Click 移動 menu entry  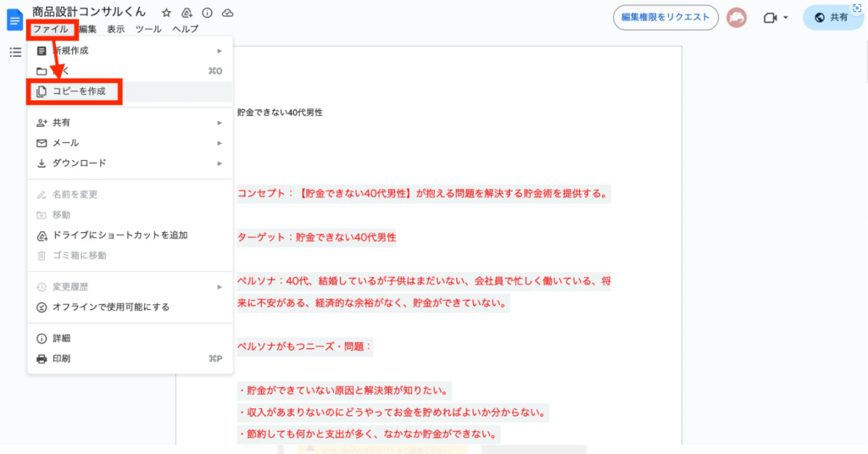tap(130, 215)
